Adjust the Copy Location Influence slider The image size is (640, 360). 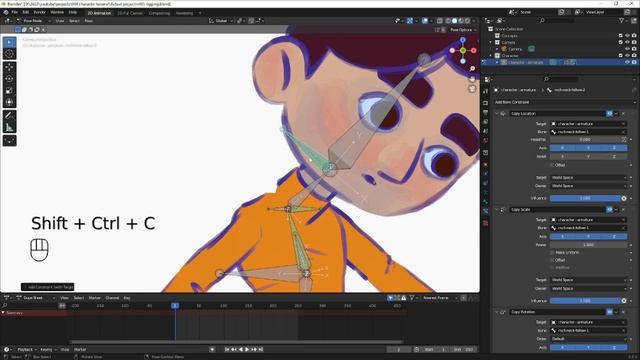click(584, 198)
